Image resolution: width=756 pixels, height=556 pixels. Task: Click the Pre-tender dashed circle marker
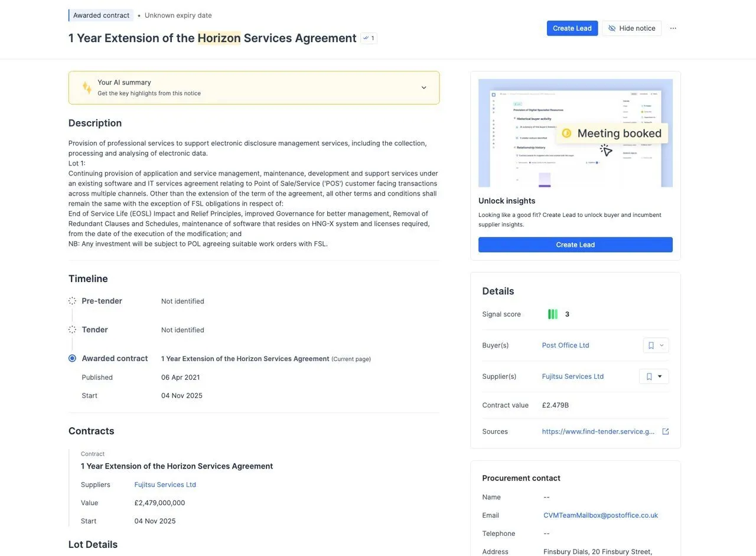click(72, 301)
